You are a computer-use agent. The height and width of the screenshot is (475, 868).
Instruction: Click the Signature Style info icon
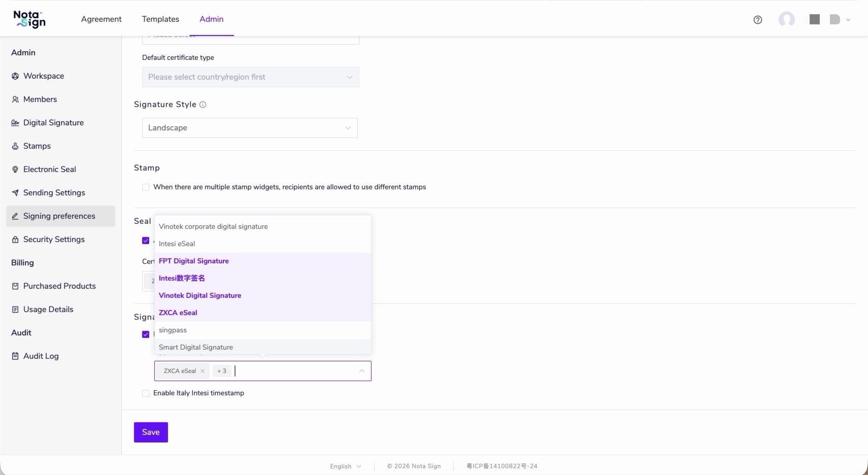tap(203, 105)
